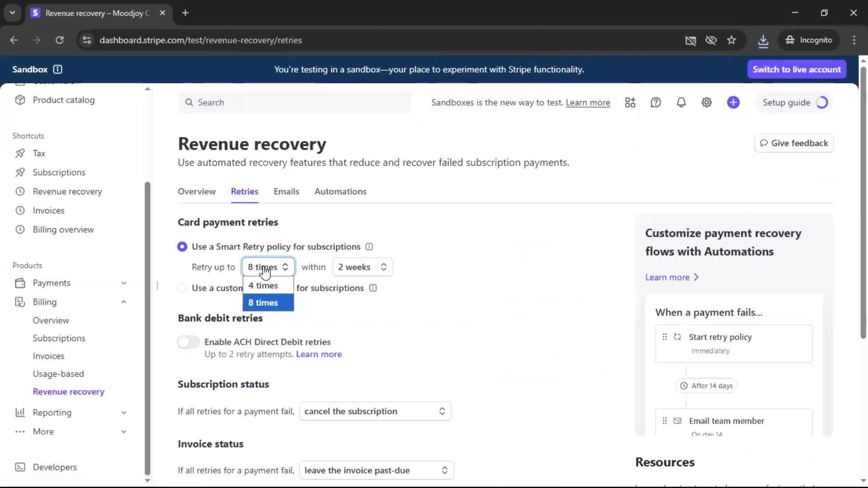
Task: Open cancel the subscription dropdown
Action: pos(375,411)
